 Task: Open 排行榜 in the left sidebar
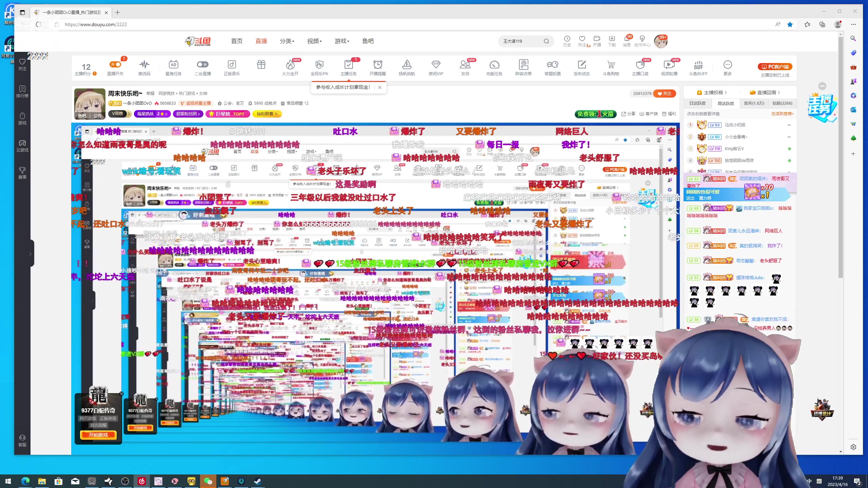(22, 91)
